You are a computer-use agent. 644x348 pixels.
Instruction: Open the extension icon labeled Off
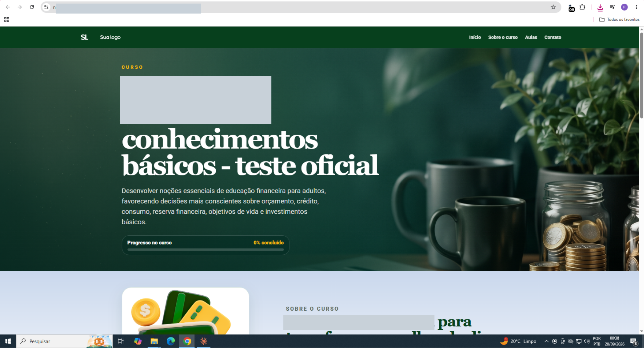point(571,8)
